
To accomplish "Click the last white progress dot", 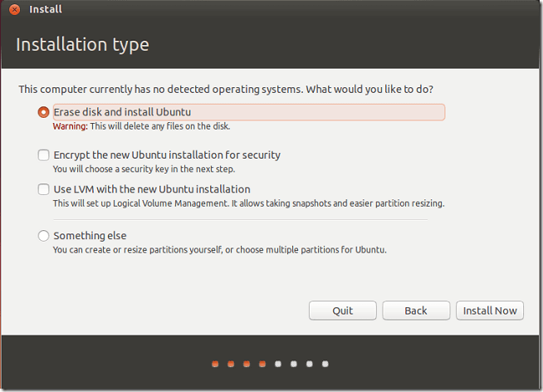I will [325, 364].
